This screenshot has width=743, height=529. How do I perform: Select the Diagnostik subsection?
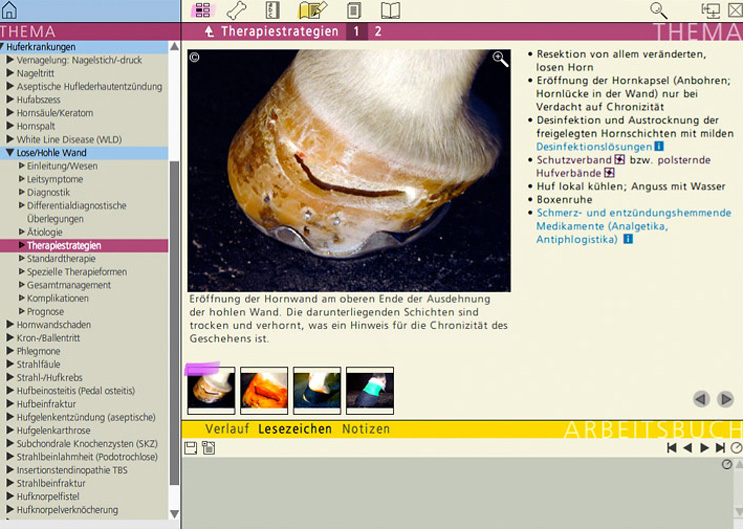[x=48, y=192]
